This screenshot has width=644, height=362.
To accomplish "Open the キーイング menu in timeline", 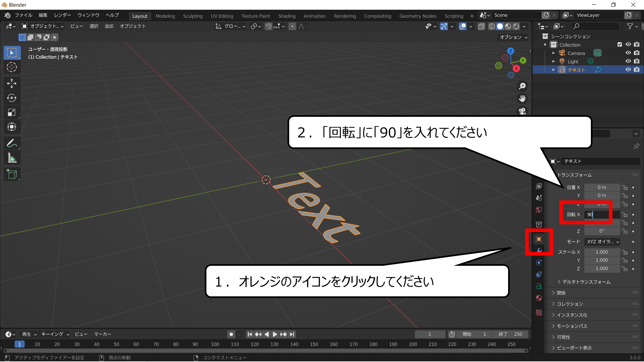I will click(55, 334).
